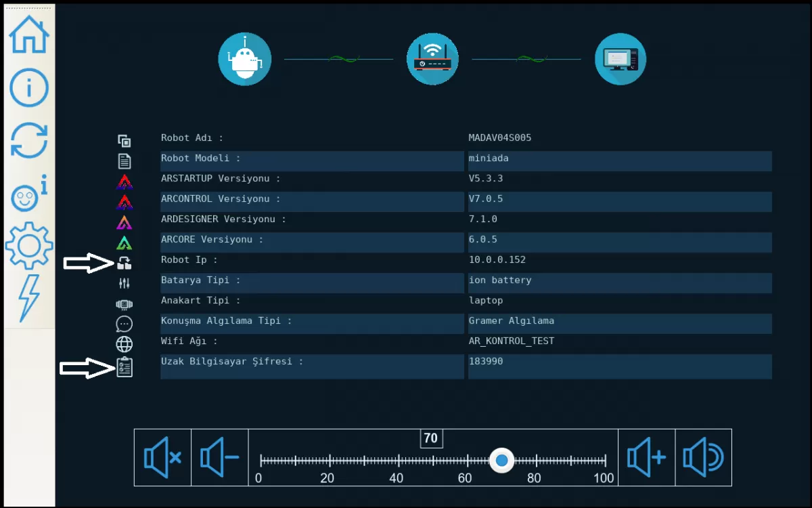812x508 pixels.
Task: Set maximum volume with loud speaker button
Action: tap(703, 458)
